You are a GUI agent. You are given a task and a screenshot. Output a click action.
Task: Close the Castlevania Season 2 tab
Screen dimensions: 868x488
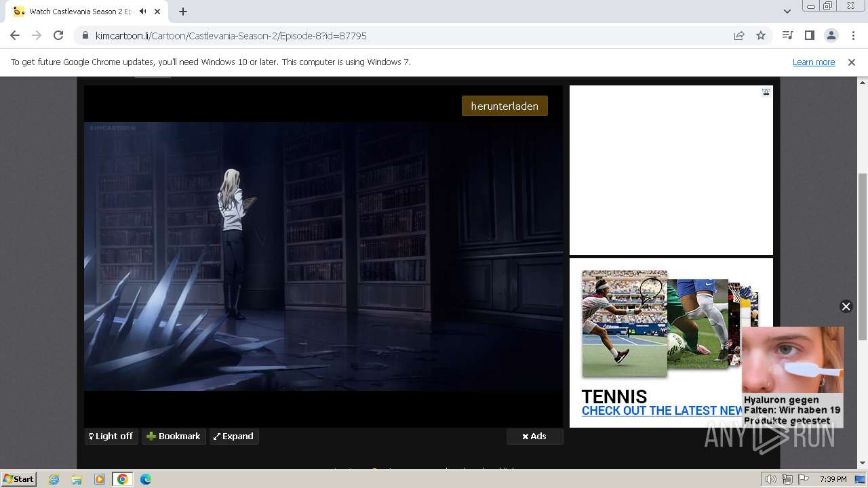pos(158,12)
